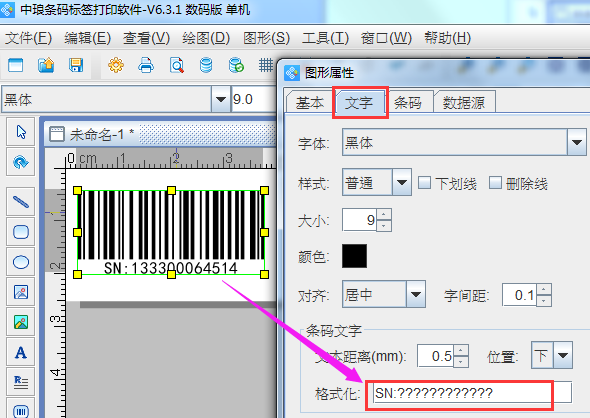Select the line drawing tool
Screen dimensions: 590x418
(21, 202)
